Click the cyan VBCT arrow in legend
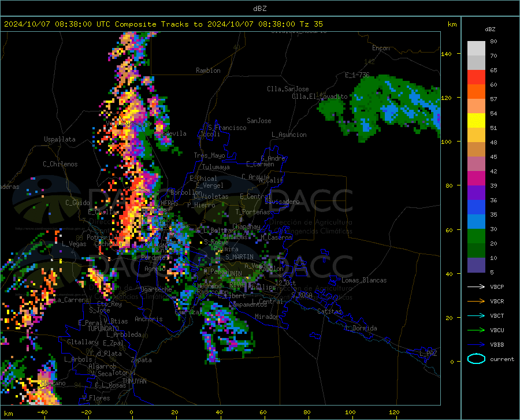 tap(476, 315)
